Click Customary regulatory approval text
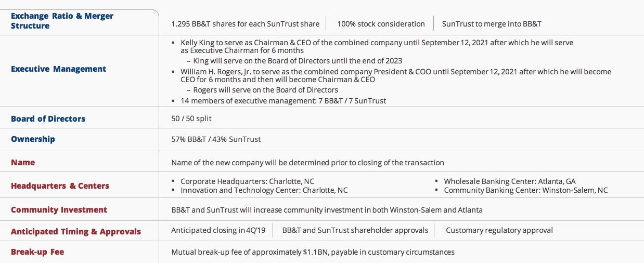This screenshot has width=644, height=263. pos(499,230)
